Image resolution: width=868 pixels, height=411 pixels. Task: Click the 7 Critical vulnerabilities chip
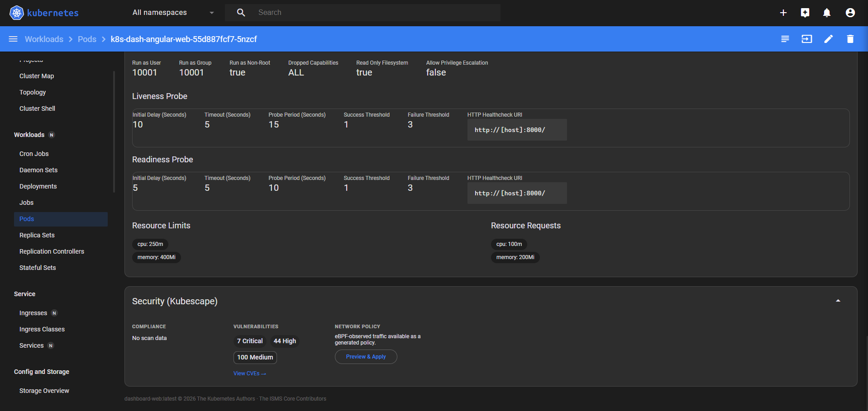click(x=250, y=341)
